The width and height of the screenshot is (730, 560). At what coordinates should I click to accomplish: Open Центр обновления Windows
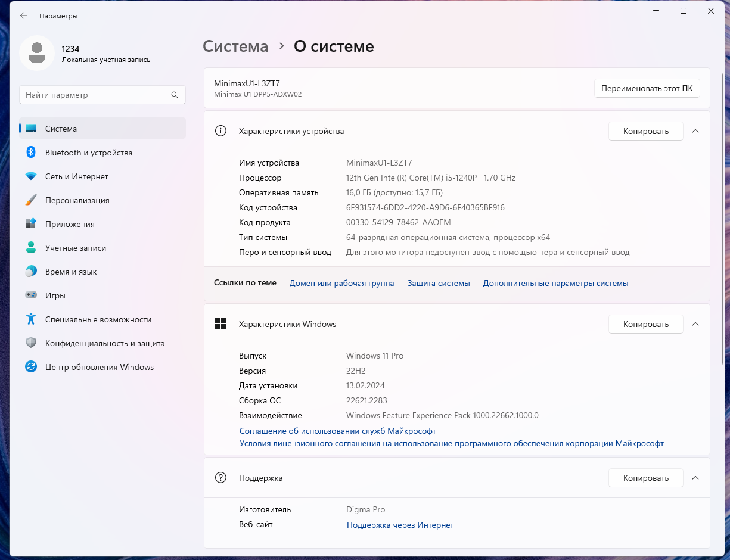tap(102, 367)
